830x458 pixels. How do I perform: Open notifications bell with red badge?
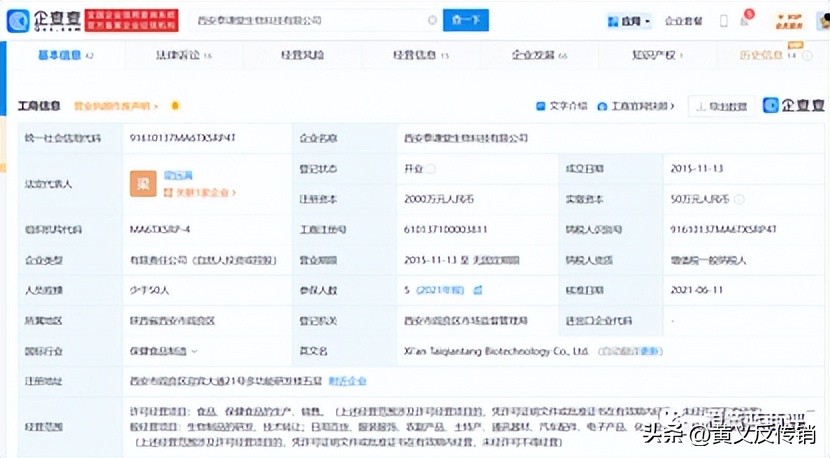click(745, 19)
